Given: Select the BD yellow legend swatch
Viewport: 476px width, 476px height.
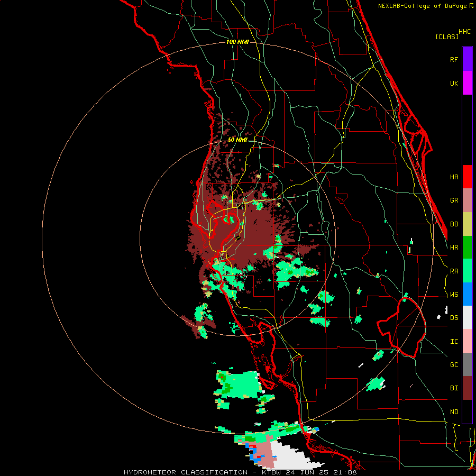Looking at the screenshot, I should 467,224.
